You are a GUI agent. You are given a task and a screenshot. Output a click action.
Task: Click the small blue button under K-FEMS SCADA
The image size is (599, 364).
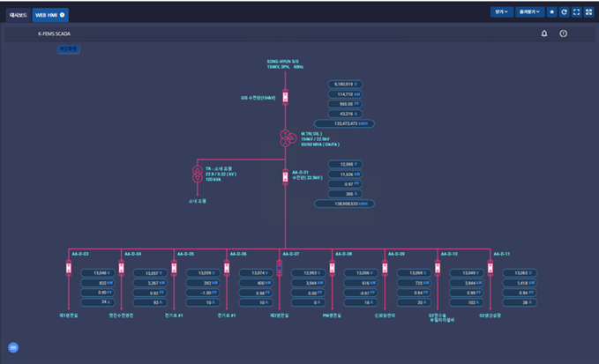pos(69,48)
